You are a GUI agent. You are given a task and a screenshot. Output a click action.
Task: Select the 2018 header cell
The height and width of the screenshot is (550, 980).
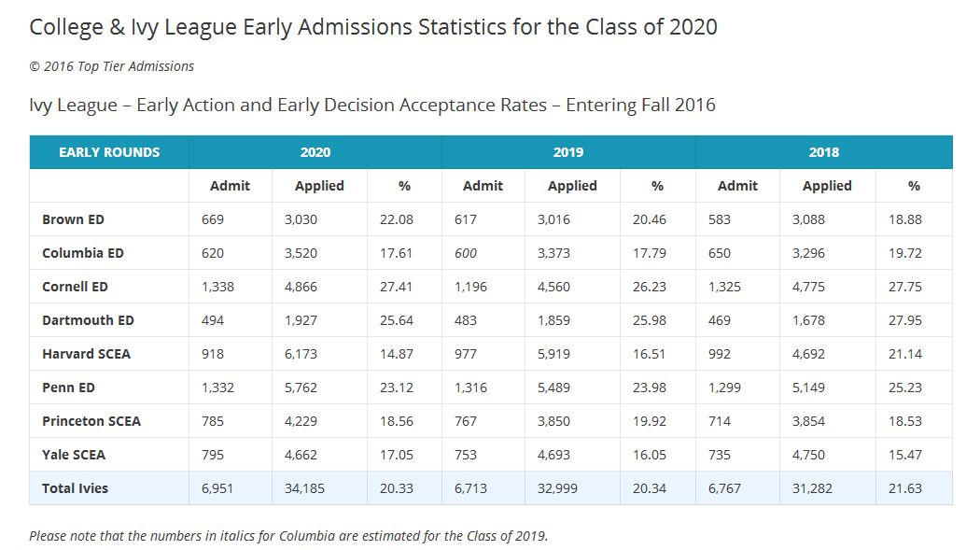[823, 152]
